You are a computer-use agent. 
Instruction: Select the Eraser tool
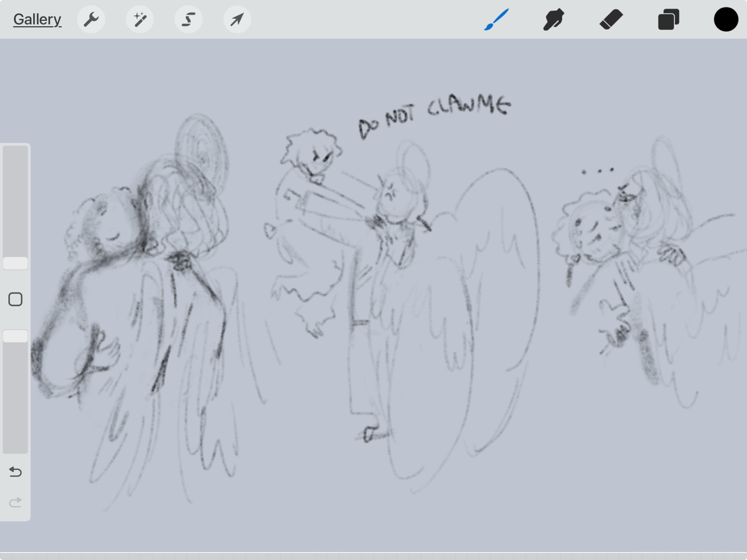coord(611,19)
